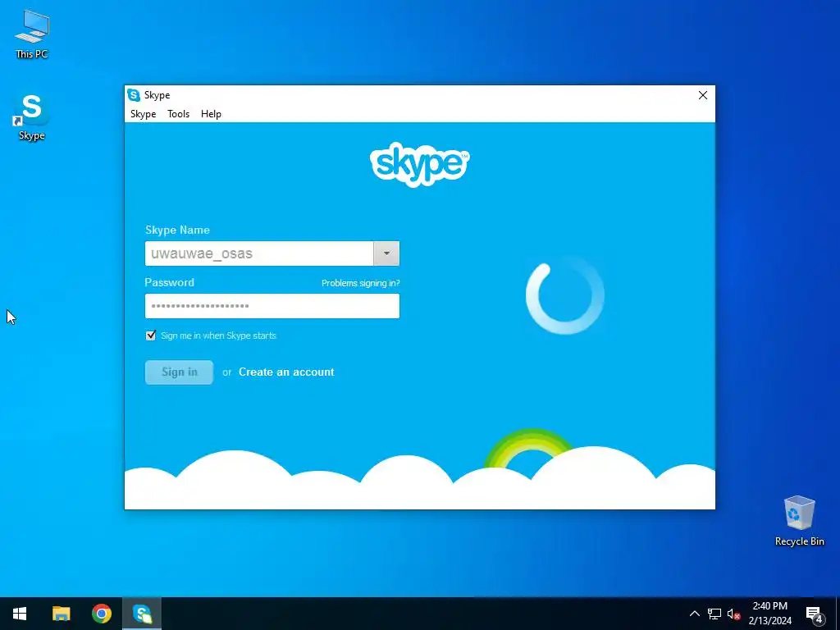Select the This PC desktop icon
The image size is (840, 630).
tap(32, 34)
